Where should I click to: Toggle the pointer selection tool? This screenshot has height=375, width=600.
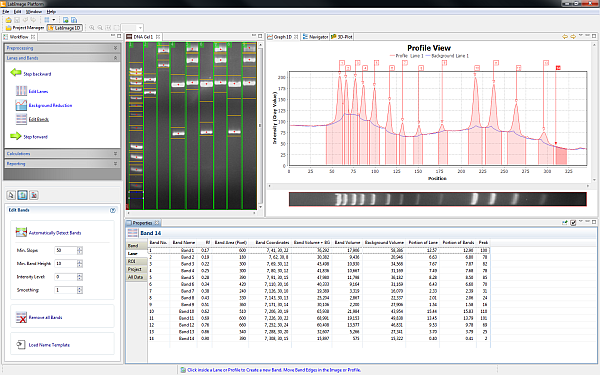tap(11, 195)
